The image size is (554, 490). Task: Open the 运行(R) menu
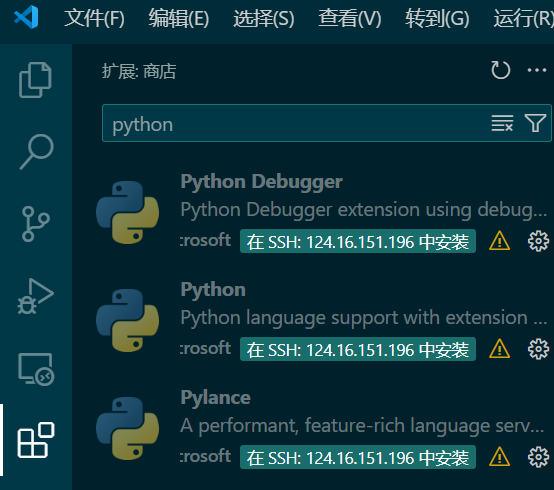pos(524,18)
